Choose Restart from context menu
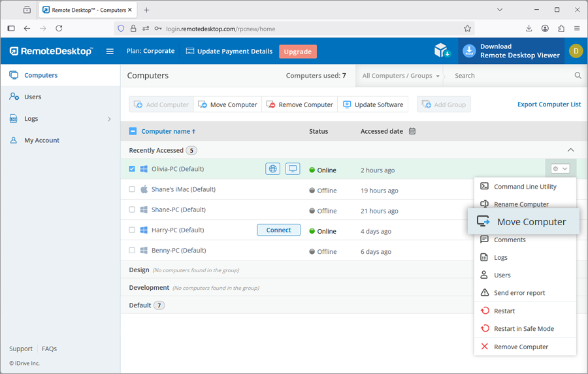Viewport: 588px width, 374px height. click(525, 311)
